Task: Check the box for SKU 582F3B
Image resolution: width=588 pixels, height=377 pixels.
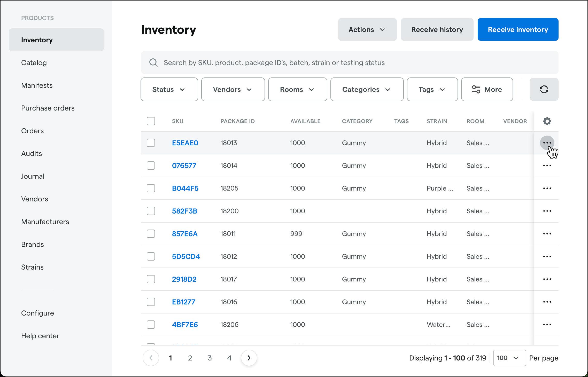Action: pyautogui.click(x=151, y=211)
